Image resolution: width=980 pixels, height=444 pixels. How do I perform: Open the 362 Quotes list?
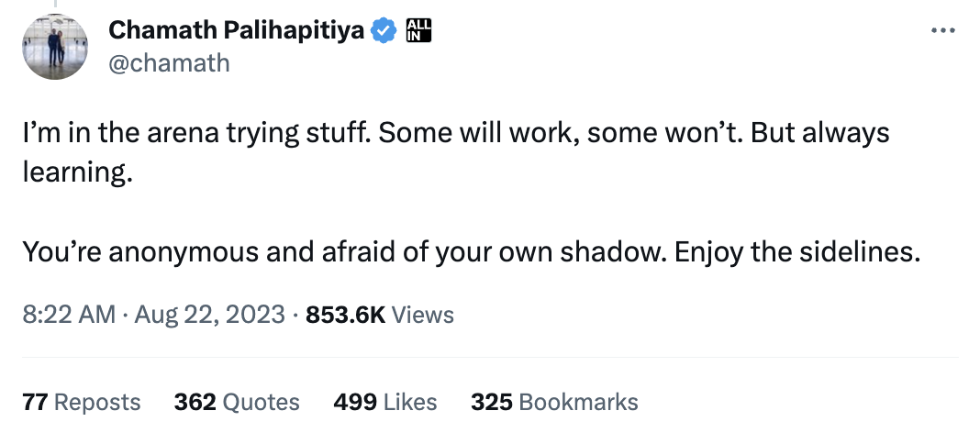pos(237,402)
